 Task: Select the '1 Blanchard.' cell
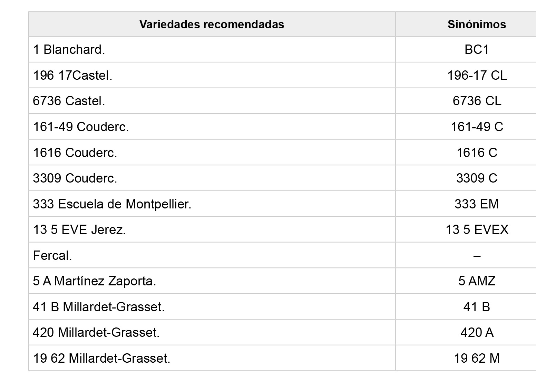click(69, 50)
